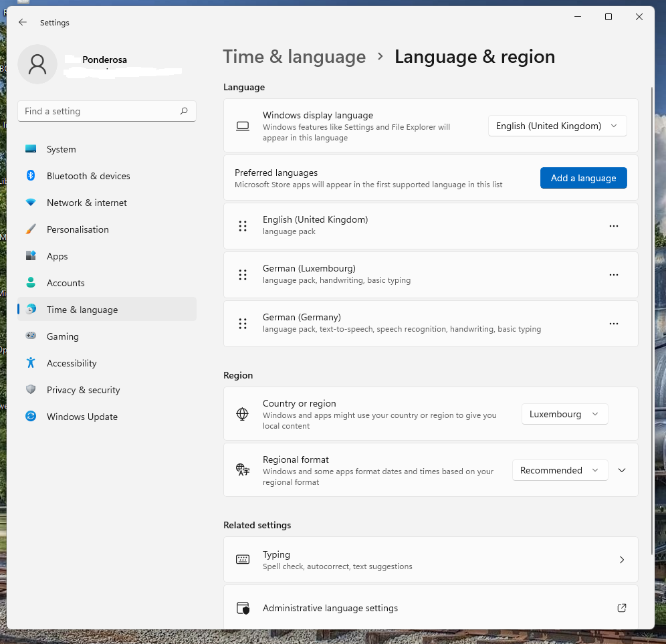Image resolution: width=666 pixels, height=644 pixels.
Task: Click the vertical scrollbar on right
Action: point(651,320)
